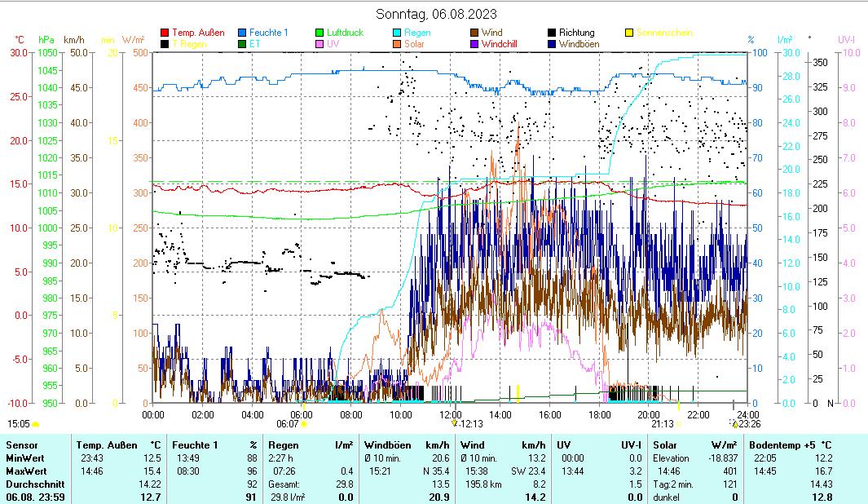This screenshot has height=504, width=868.
Task: Click the date title Sonntag, 06.08.2023
Action: click(436, 14)
